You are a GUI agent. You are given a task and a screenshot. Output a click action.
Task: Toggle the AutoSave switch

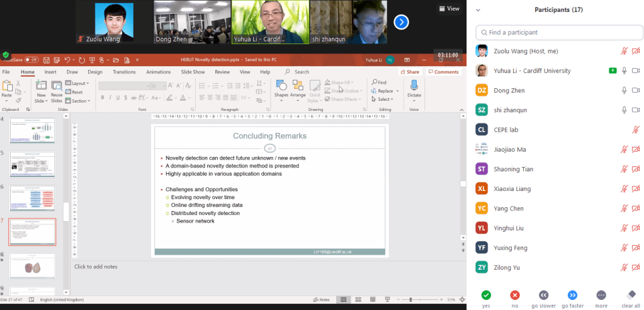(x=31, y=60)
